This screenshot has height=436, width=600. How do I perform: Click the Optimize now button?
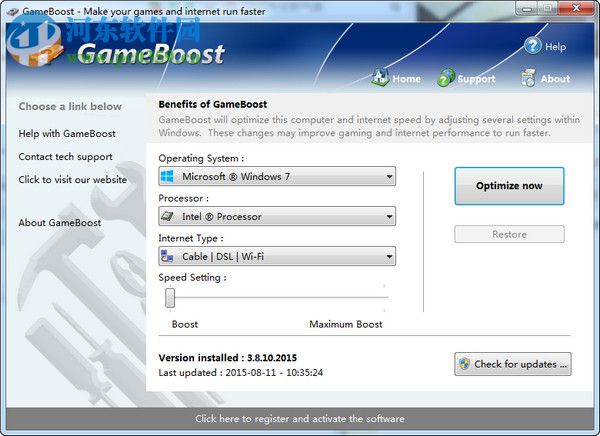tap(509, 186)
